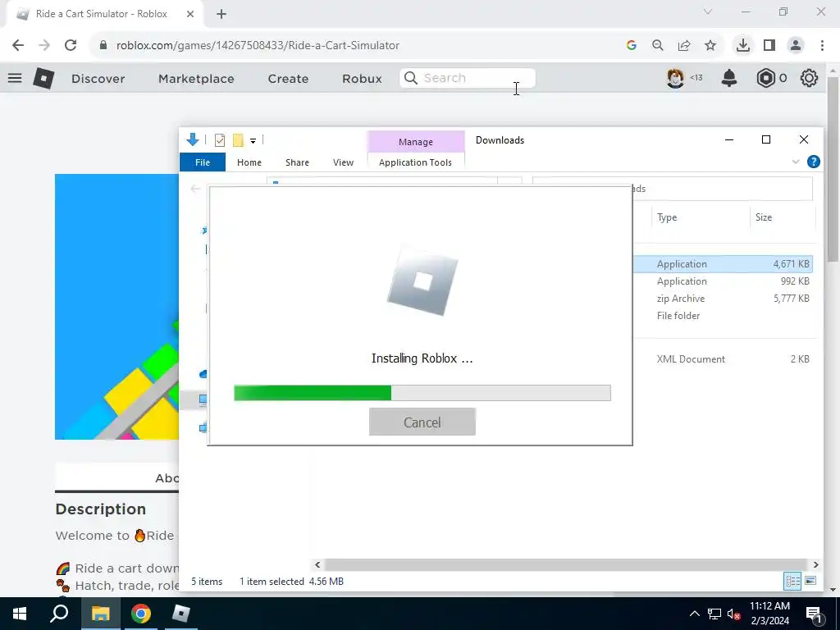Toggle Chrome side panel
This screenshot has width=840, height=630.
(769, 46)
